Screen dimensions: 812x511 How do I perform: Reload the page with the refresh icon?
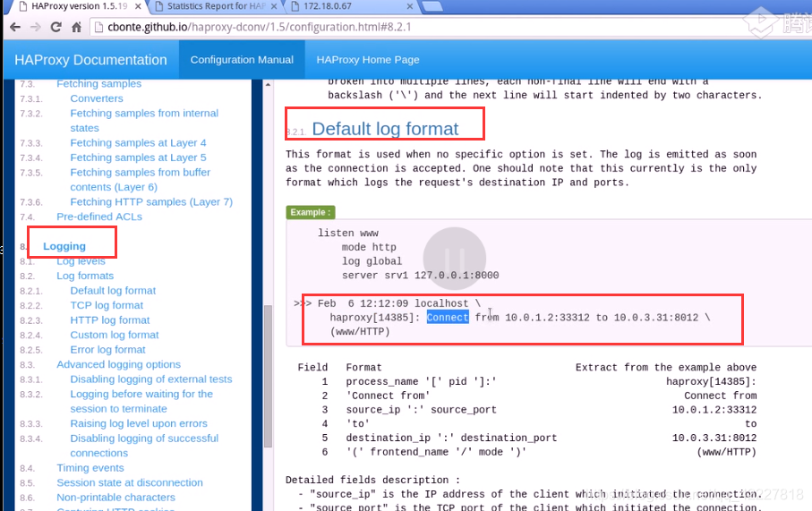pyautogui.click(x=56, y=27)
